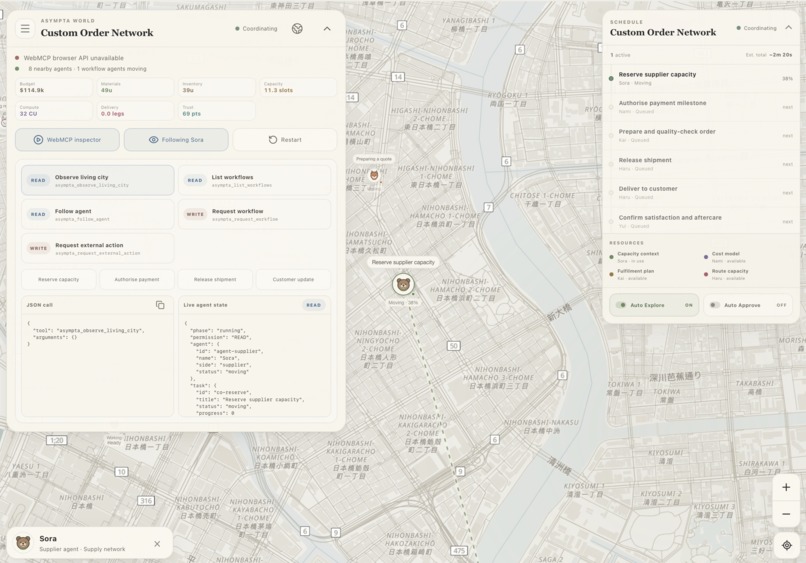
Task: Click the Est. total ~2m 20s text
Action: click(768, 55)
